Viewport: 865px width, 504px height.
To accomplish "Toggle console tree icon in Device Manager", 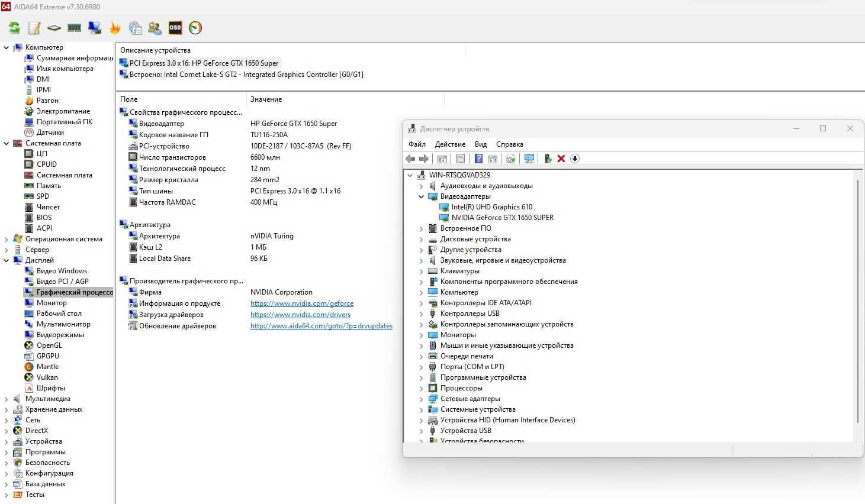I will coord(442,159).
